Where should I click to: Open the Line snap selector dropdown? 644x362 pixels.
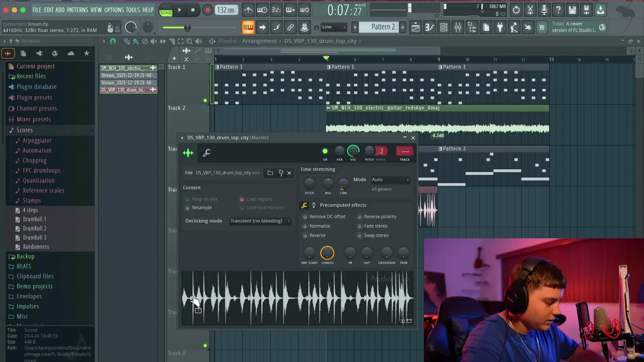(334, 27)
